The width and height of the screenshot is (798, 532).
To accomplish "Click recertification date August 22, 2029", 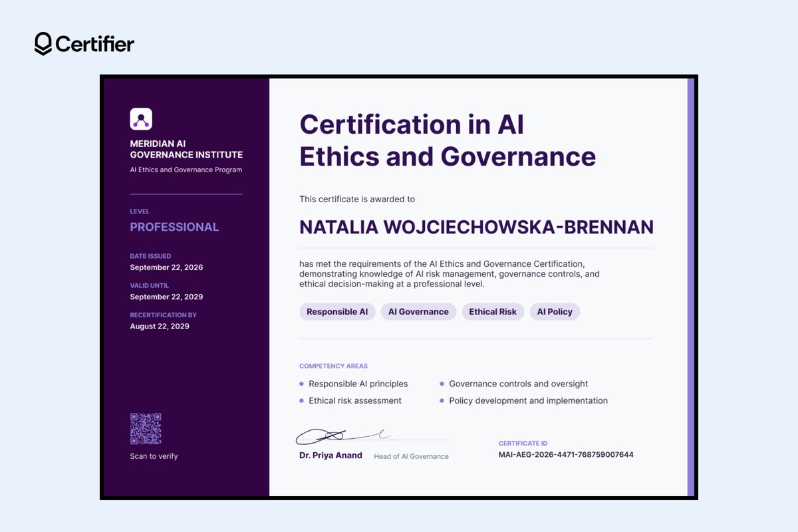I will click(160, 327).
